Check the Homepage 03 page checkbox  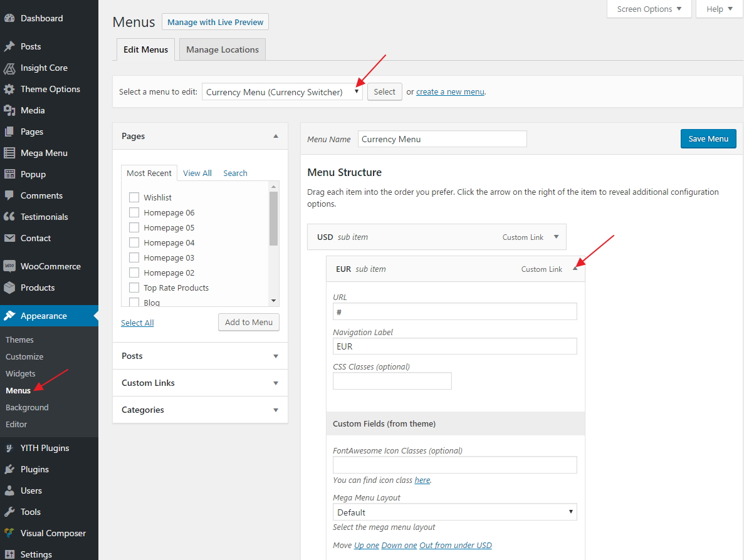(x=134, y=257)
